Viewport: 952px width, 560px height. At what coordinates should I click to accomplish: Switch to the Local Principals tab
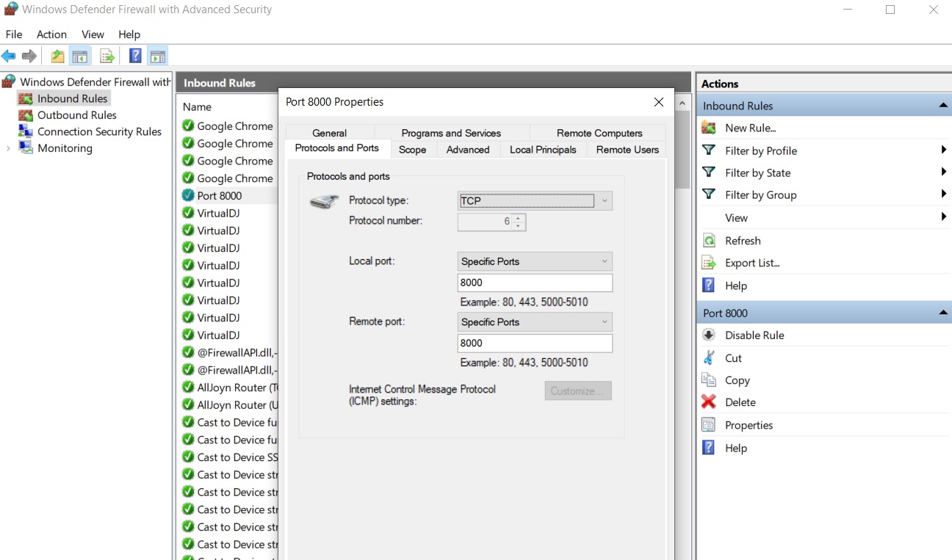(x=544, y=150)
